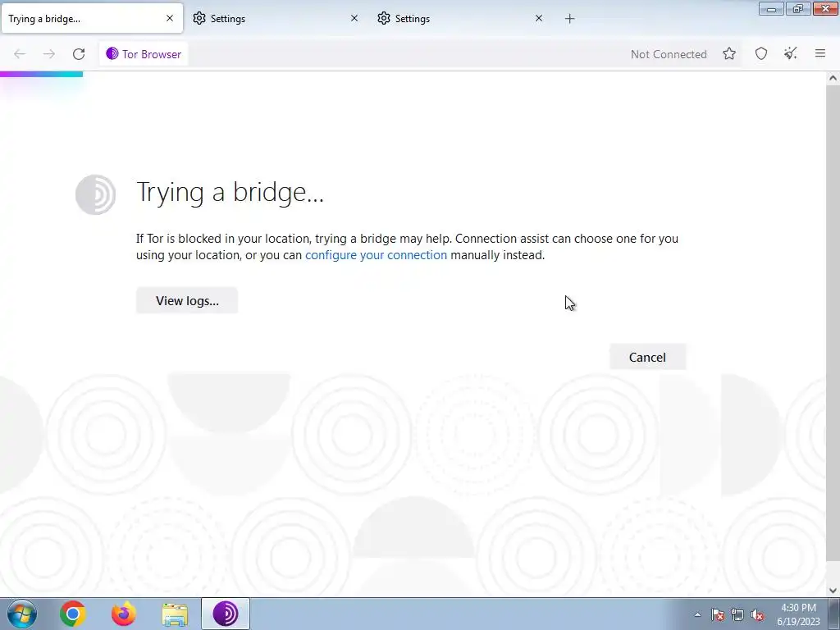Click the reload page icon
This screenshot has width=840, height=630.
pos(79,54)
